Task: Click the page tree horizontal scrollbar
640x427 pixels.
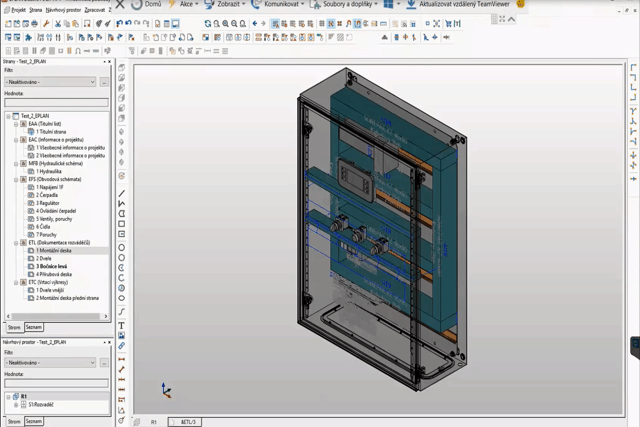Action: click(x=57, y=316)
